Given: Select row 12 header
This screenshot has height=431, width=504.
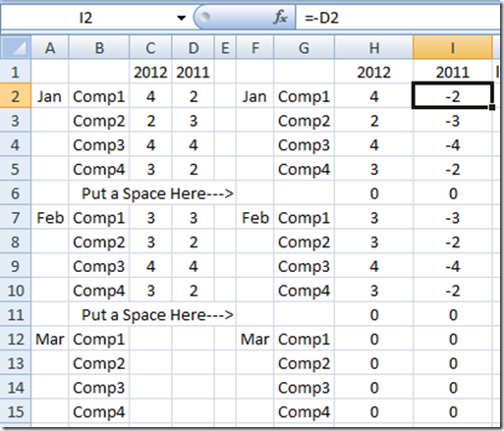Looking at the screenshot, I should point(16,339).
